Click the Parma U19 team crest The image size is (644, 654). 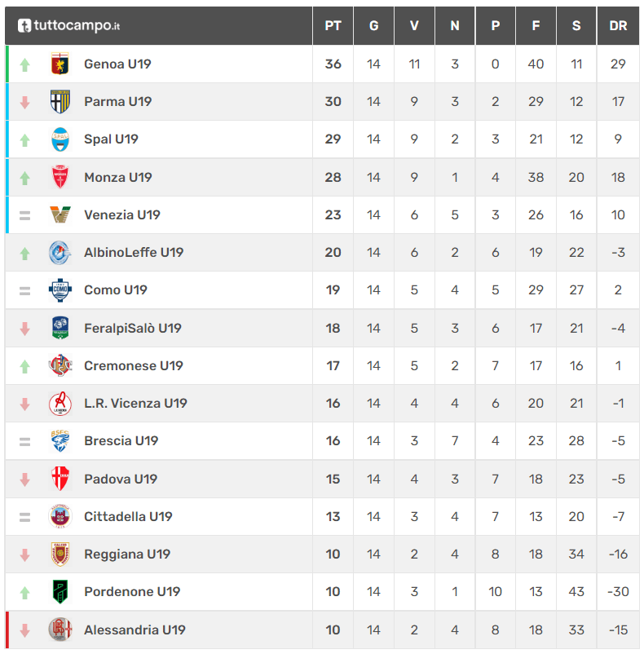[60, 101]
